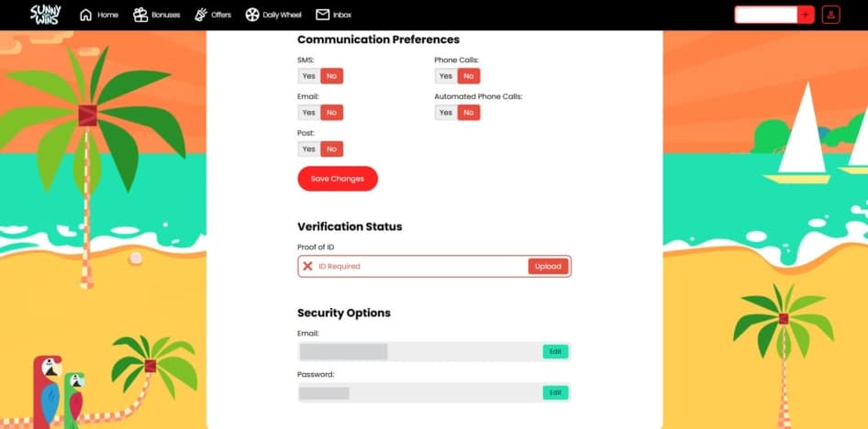The image size is (868, 429).
Task: Edit the account password
Action: pyautogui.click(x=554, y=392)
